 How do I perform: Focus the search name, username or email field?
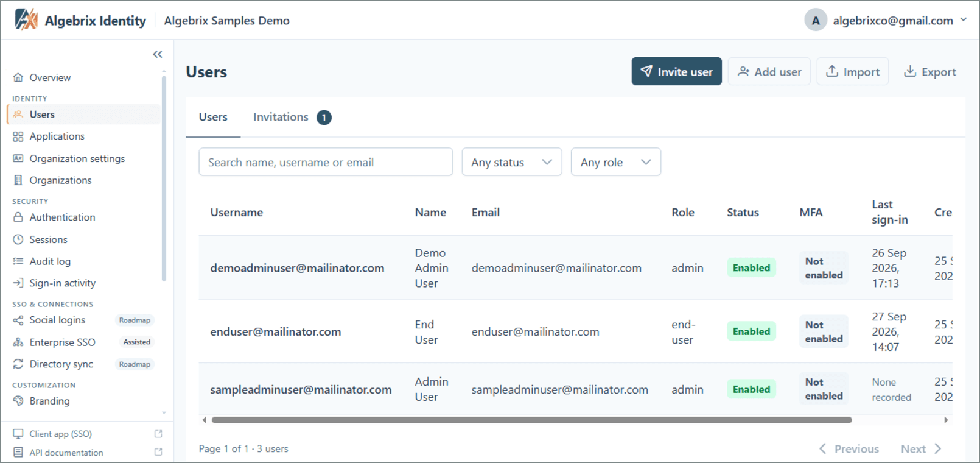tap(326, 162)
